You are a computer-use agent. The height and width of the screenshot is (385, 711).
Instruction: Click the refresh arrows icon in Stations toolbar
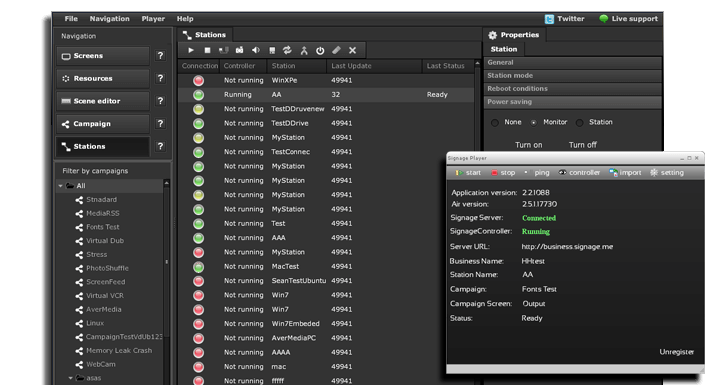[287, 50]
